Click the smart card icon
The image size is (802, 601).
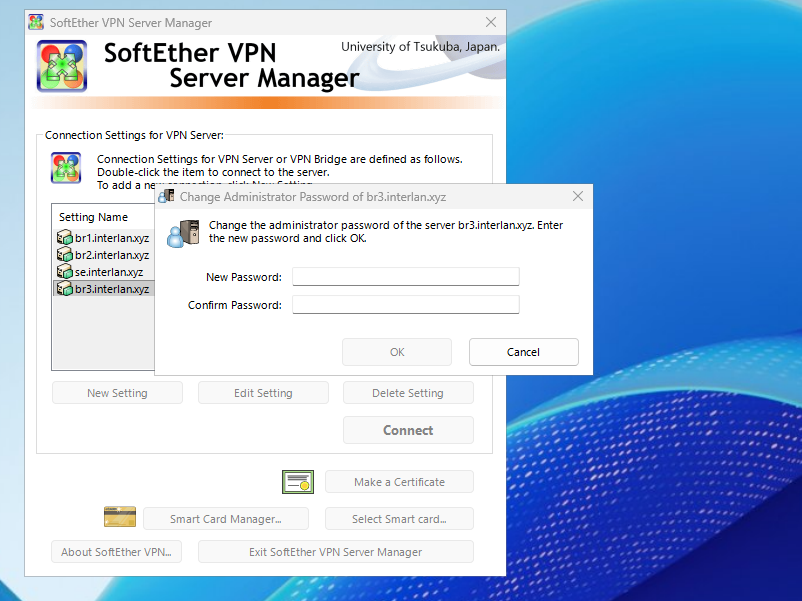point(120,517)
